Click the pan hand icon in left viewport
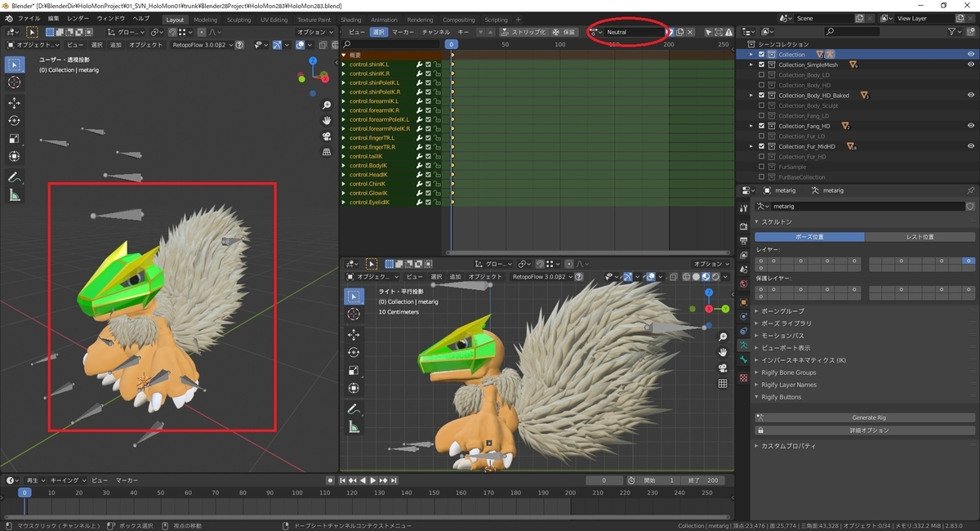This screenshot has height=531, width=980. point(327,121)
